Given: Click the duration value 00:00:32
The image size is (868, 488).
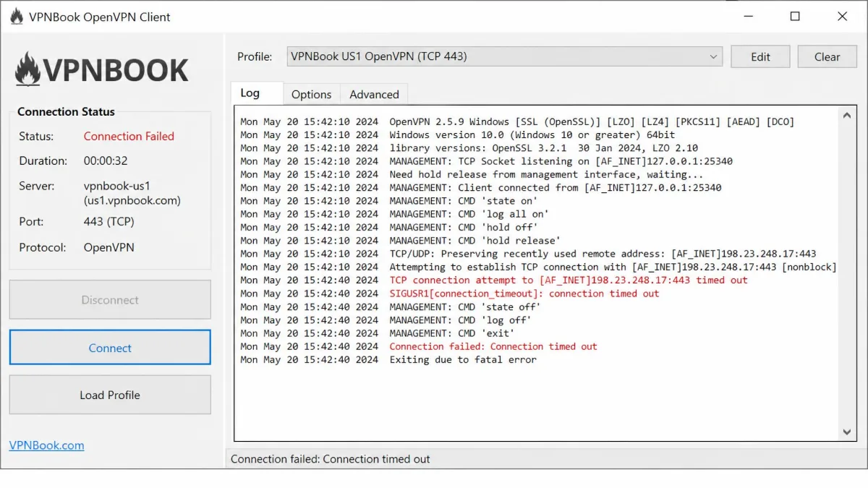Looking at the screenshot, I should pos(106,160).
